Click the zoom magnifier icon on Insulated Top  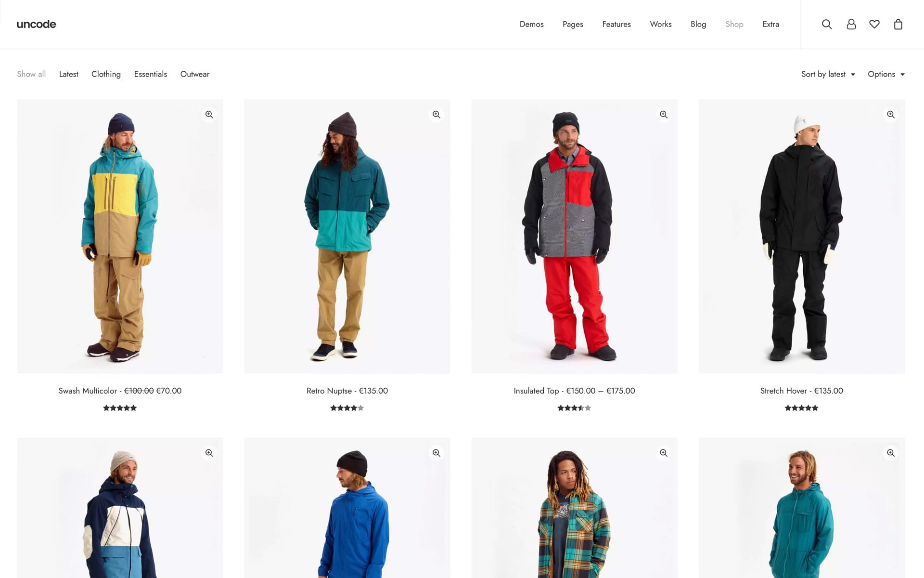tap(663, 115)
